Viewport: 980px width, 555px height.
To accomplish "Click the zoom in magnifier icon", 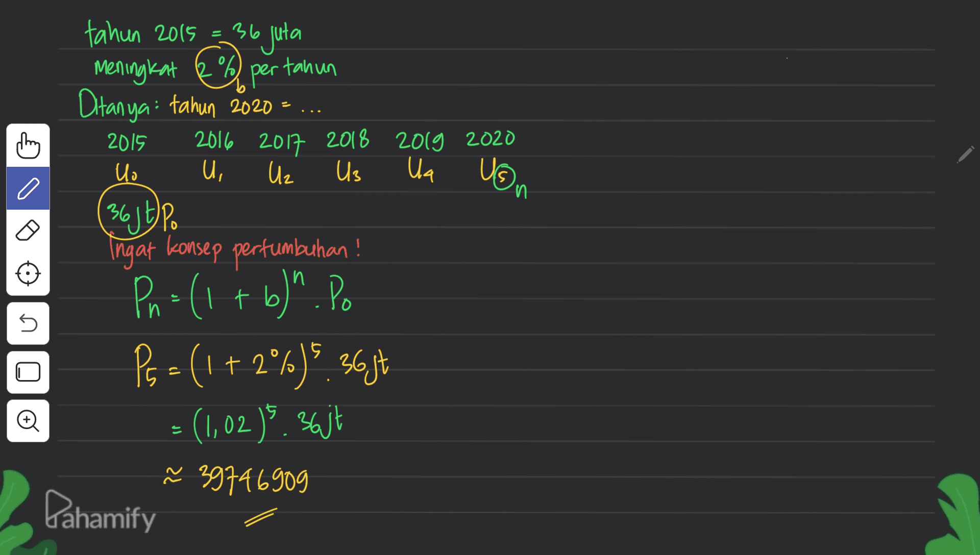I will [x=28, y=420].
